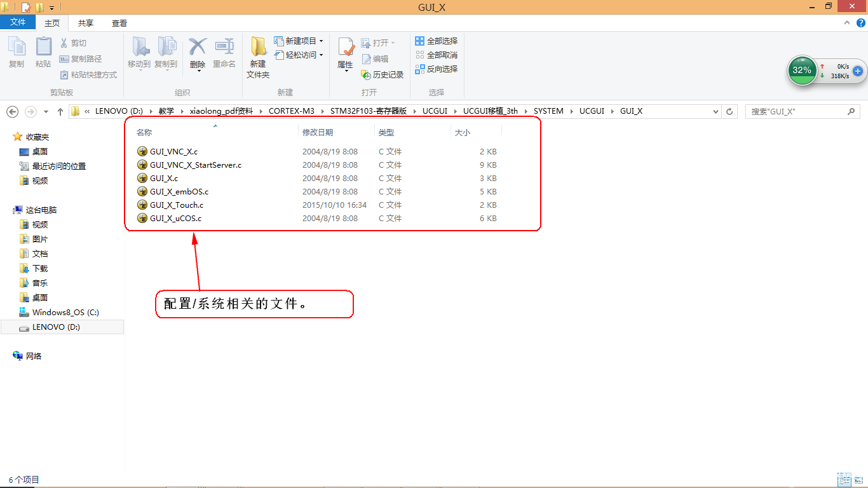
Task: Click the 32% memory accelerator ball
Action: tap(802, 70)
